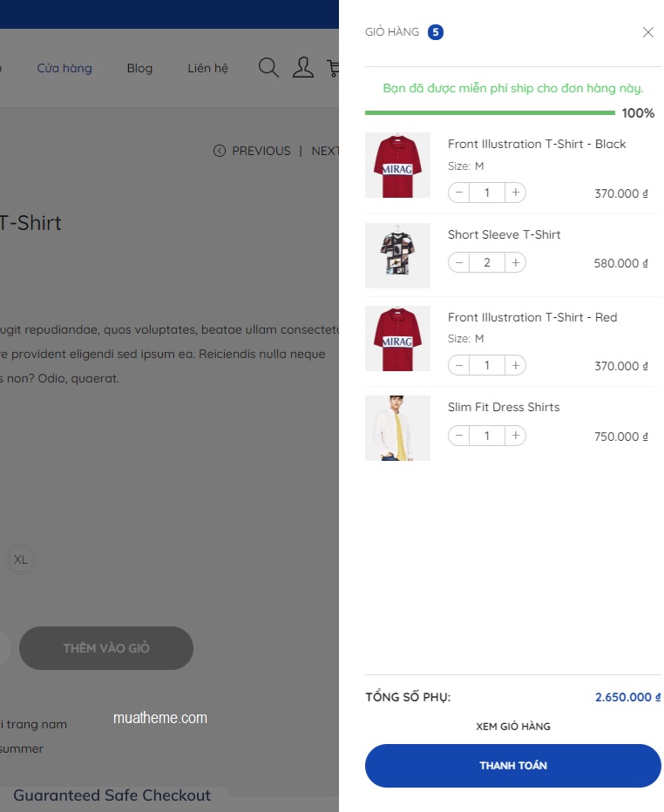Viewport: 664px width, 812px height.
Task: Click the free shipping progress bar
Action: (x=490, y=113)
